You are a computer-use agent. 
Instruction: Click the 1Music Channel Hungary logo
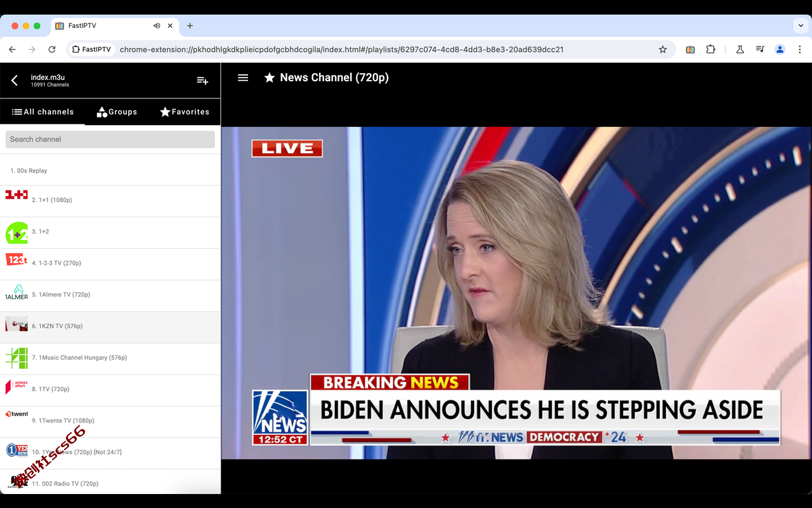point(16,358)
